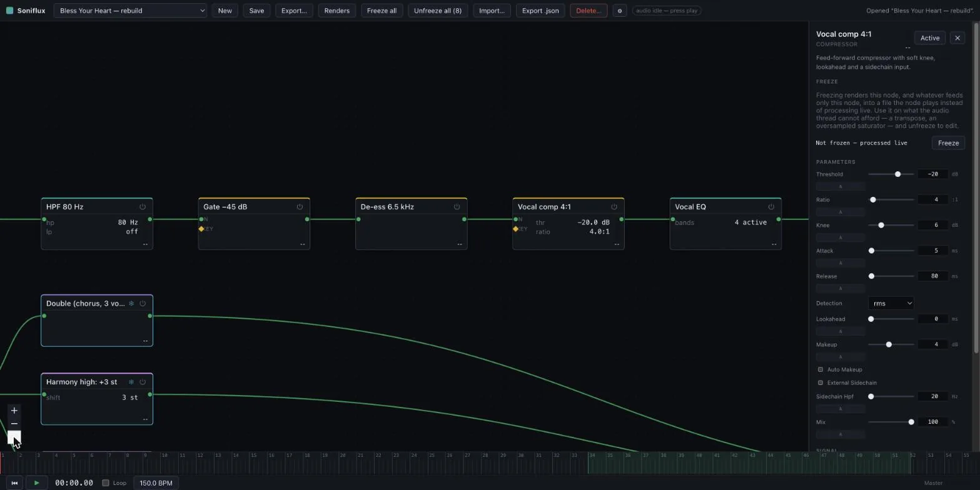980x490 pixels.
Task: Click the 00:00.00 time display
Action: point(74,483)
